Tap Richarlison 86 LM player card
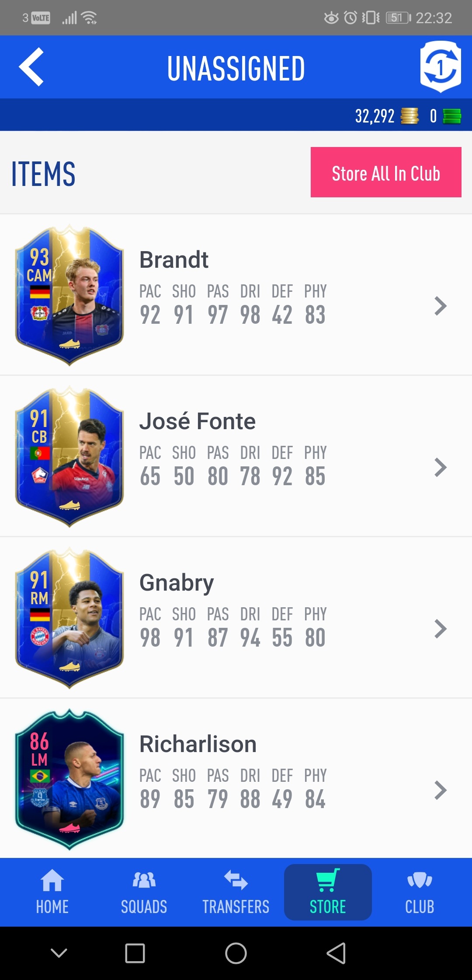 pos(69,780)
